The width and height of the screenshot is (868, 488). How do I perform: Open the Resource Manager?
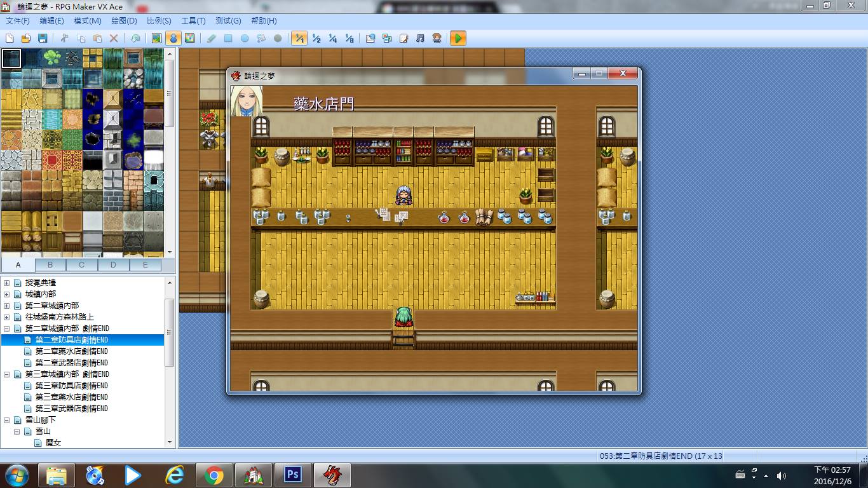click(x=387, y=39)
